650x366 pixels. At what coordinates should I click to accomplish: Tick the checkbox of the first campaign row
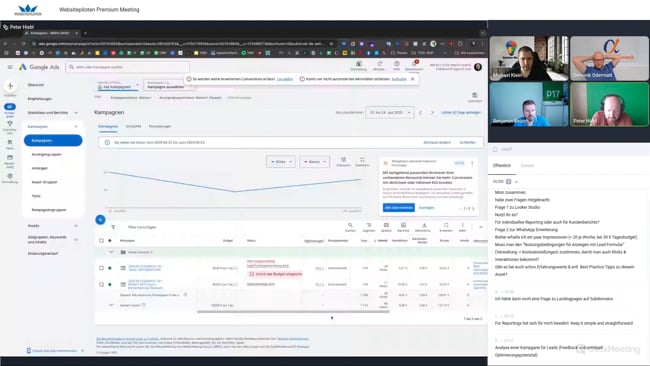pyautogui.click(x=101, y=268)
